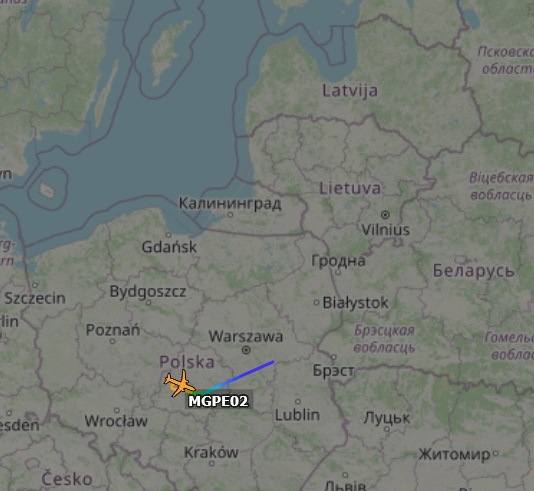The width and height of the screenshot is (534, 491).
Task: Select the Warszawa capital city marker
Action: pos(246,350)
